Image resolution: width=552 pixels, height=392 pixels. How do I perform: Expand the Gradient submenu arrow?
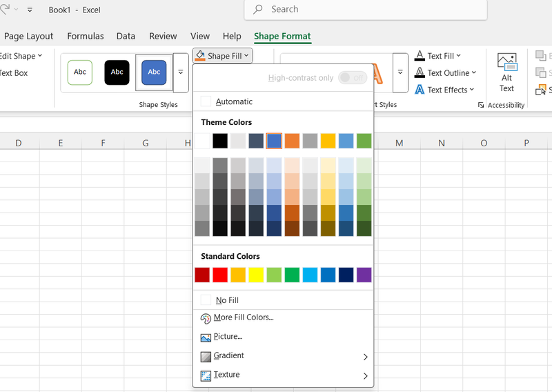pos(366,357)
